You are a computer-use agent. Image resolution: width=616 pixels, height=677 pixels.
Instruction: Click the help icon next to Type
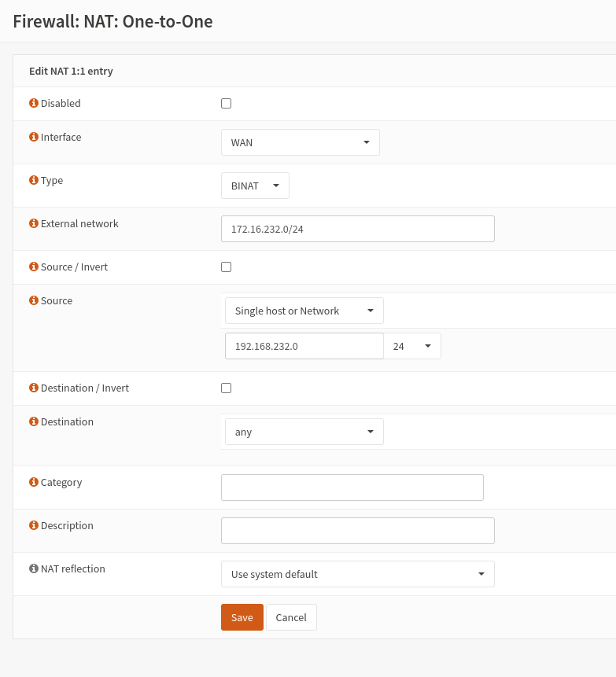pos(34,180)
